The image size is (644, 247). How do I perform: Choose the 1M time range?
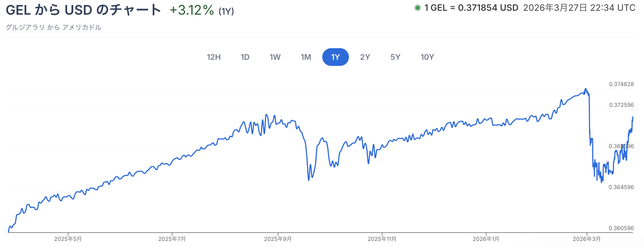pos(306,57)
